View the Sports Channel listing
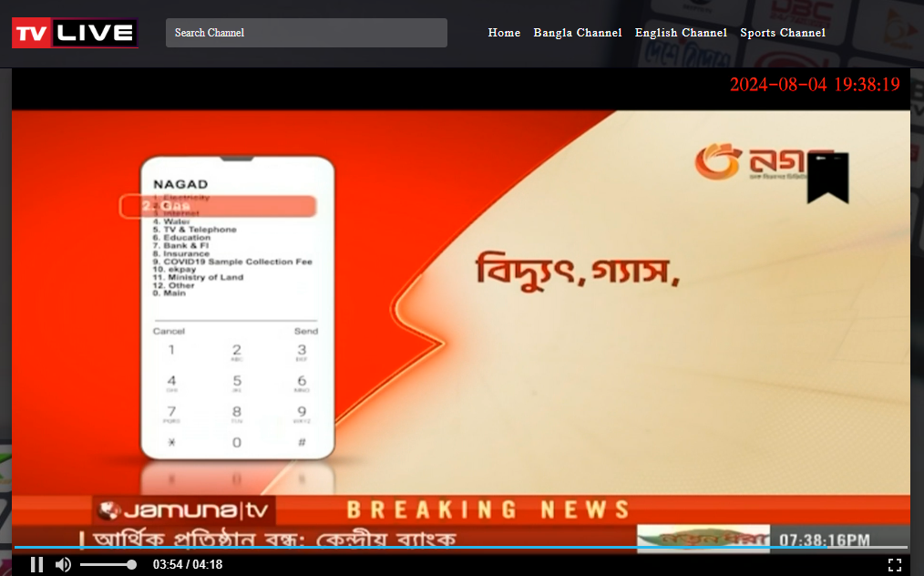The image size is (924, 576). (x=782, y=32)
